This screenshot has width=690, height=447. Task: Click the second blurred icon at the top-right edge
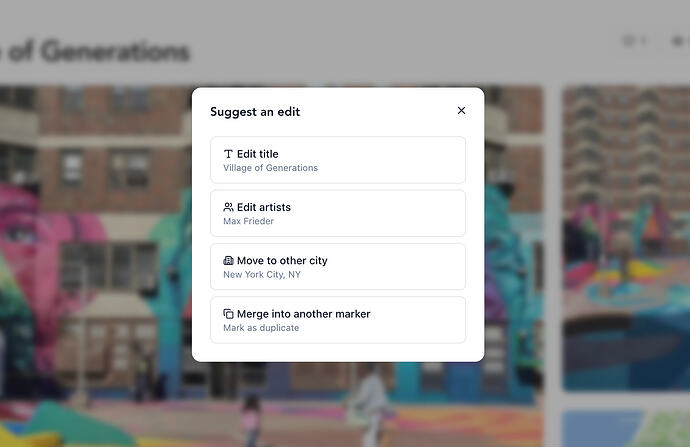[x=680, y=41]
